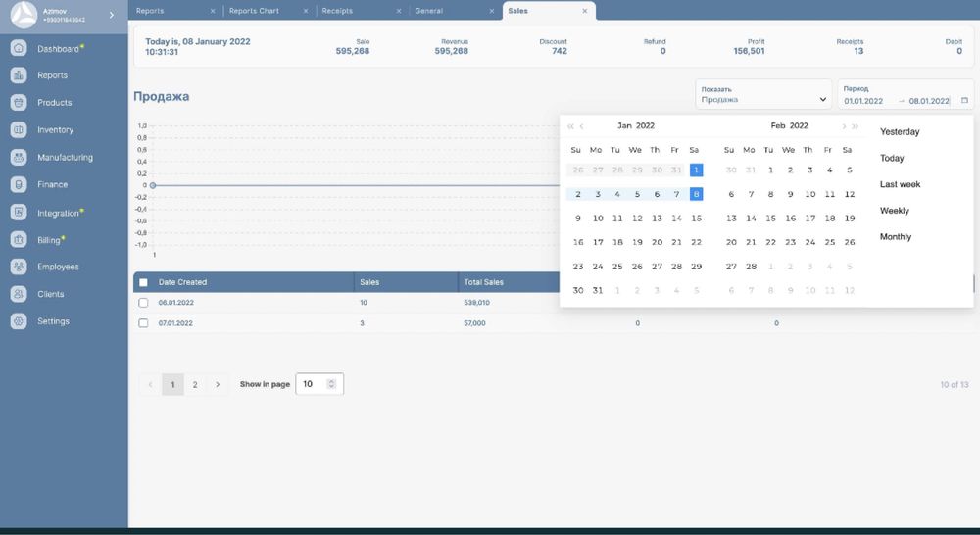Pick February 28 in the calendar

pyautogui.click(x=752, y=267)
